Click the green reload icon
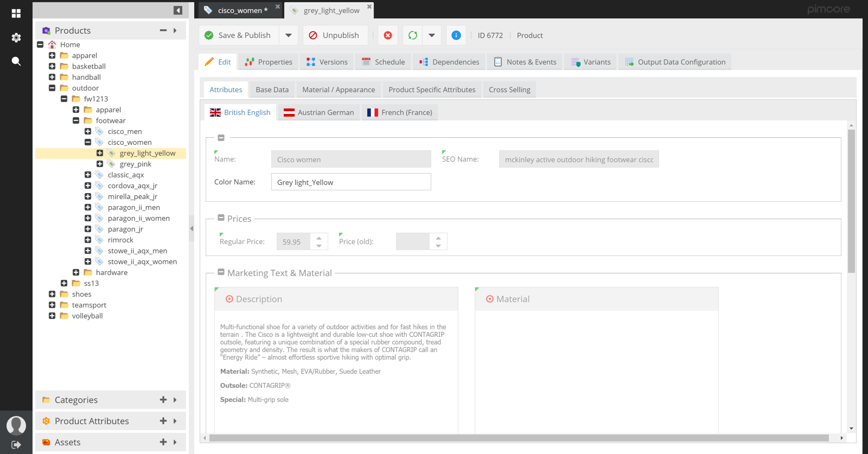The image size is (868, 454). click(x=413, y=35)
